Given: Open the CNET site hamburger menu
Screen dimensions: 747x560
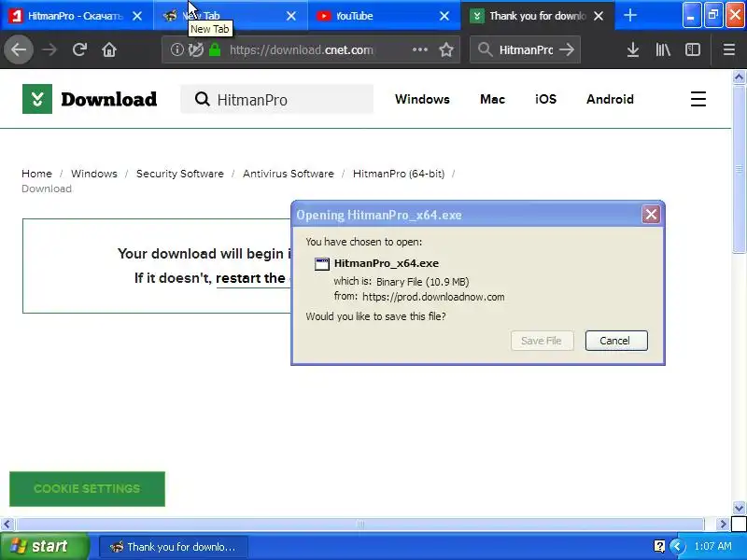Looking at the screenshot, I should click(698, 99).
